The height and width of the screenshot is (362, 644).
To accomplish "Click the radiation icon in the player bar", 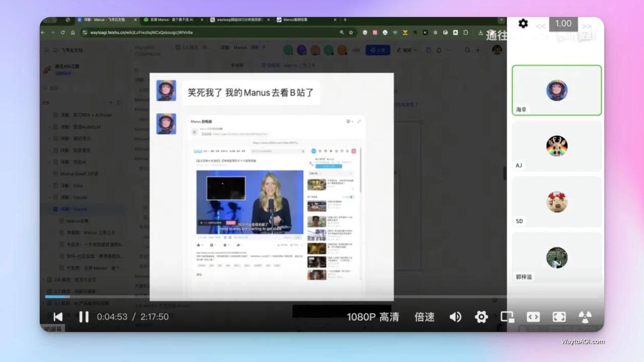I will [x=585, y=317].
